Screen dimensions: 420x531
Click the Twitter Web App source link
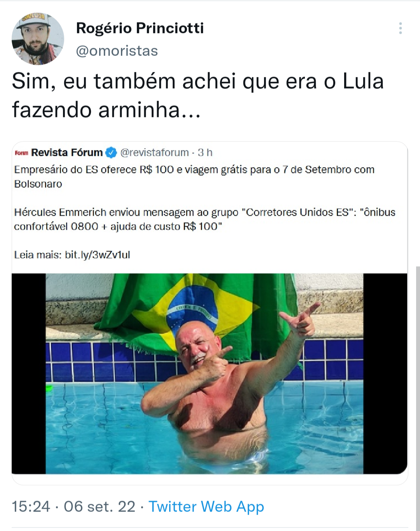(x=206, y=507)
